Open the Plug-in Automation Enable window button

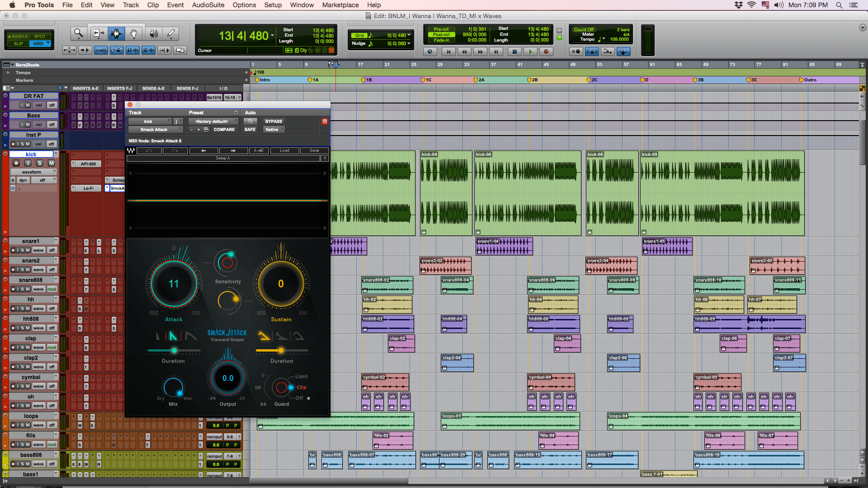pyautogui.click(x=250, y=121)
